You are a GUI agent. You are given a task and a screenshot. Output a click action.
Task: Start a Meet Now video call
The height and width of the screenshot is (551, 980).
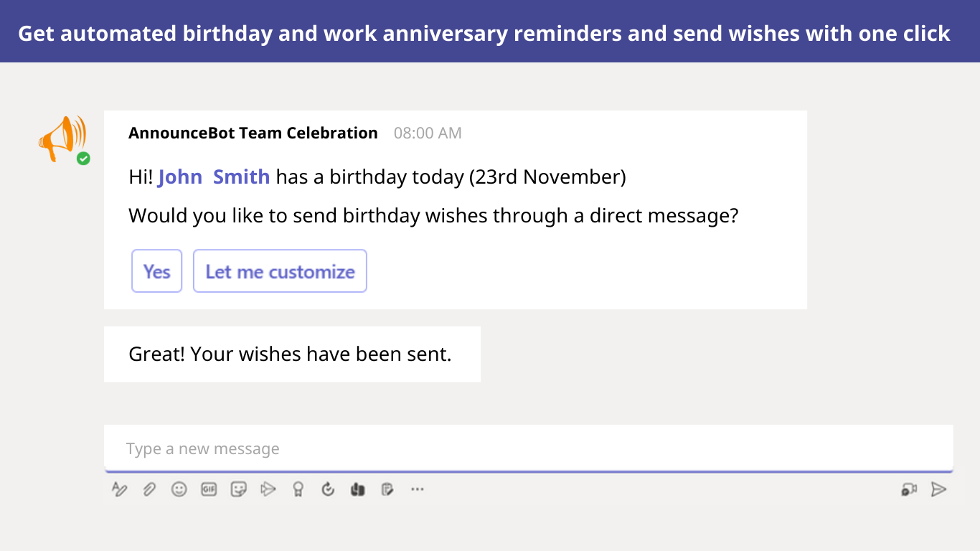point(910,489)
